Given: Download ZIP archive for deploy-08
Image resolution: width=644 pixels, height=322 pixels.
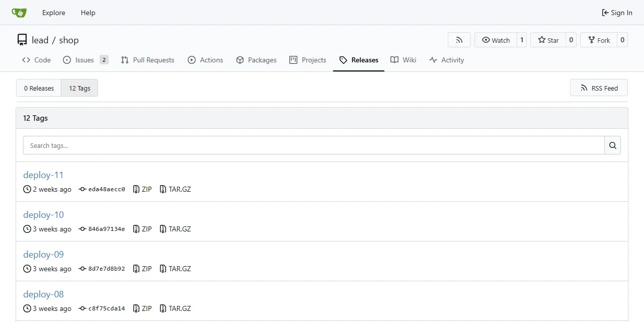Looking at the screenshot, I should pyautogui.click(x=142, y=308).
